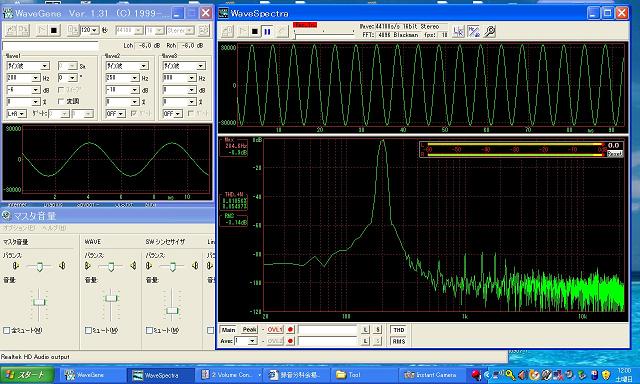The width and height of the screenshot is (640, 384).
Task: Adjust the master volume vertical slider
Action: pyautogui.click(x=39, y=302)
